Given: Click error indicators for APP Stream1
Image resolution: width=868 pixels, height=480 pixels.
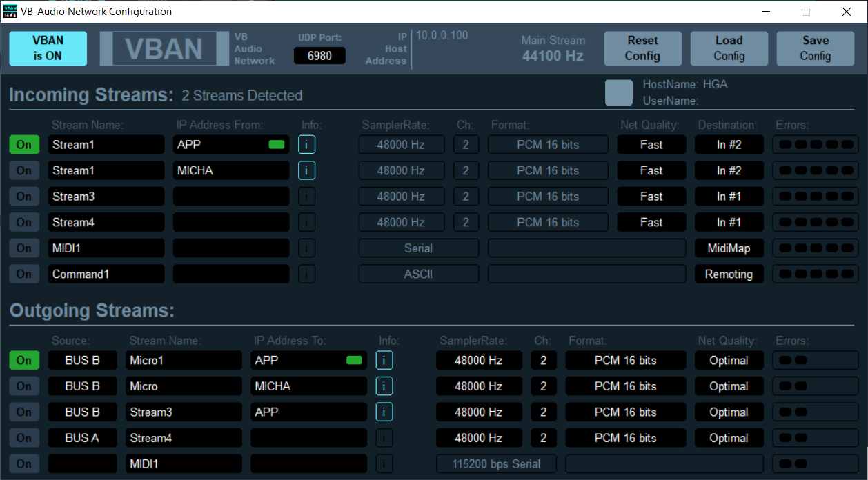Looking at the screenshot, I should pos(816,145).
